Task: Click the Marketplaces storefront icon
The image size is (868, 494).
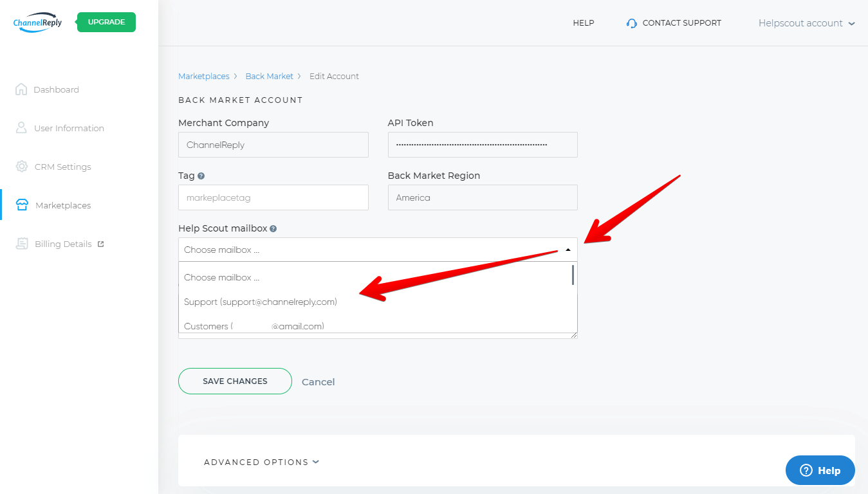Action: point(22,205)
